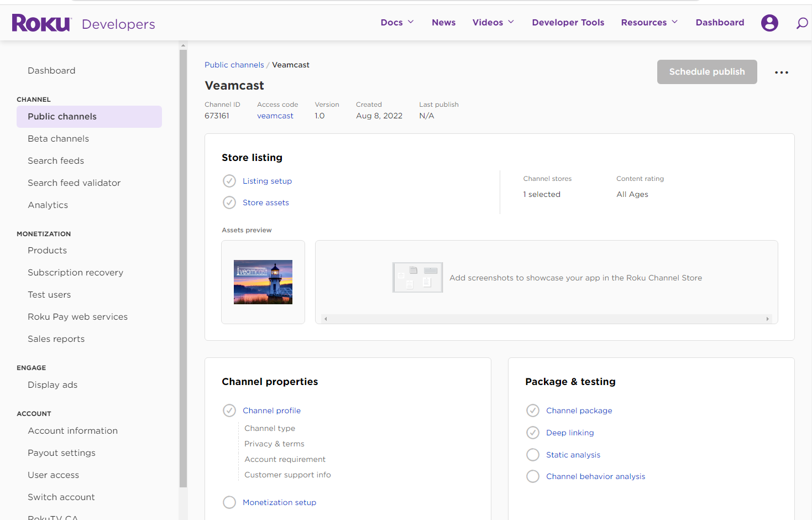Open News in the top navigation
Image resolution: width=812 pixels, height=520 pixels.
(x=444, y=23)
